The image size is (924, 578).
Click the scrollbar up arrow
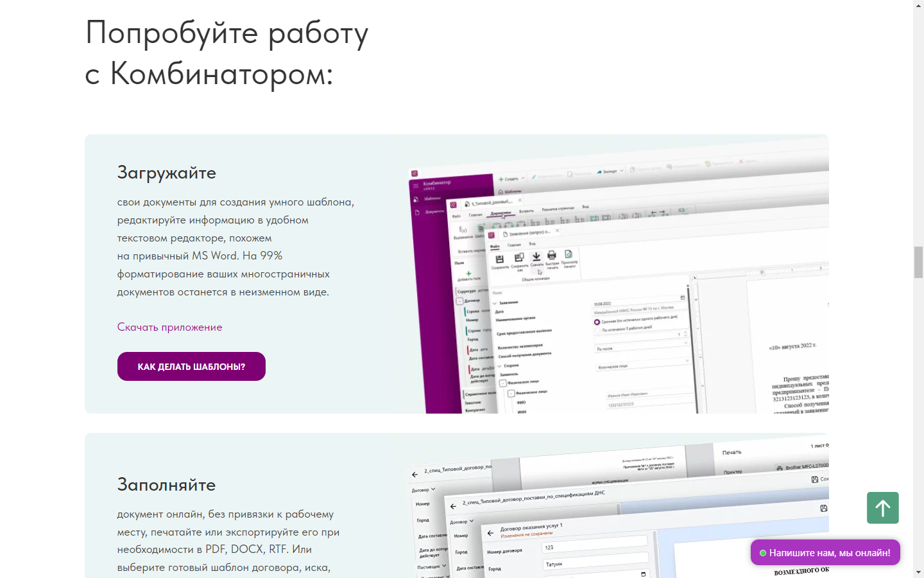919,4
